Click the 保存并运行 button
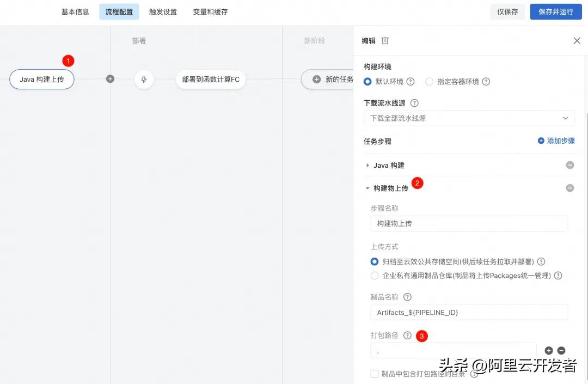Screen dimensions: 588x384 point(555,11)
